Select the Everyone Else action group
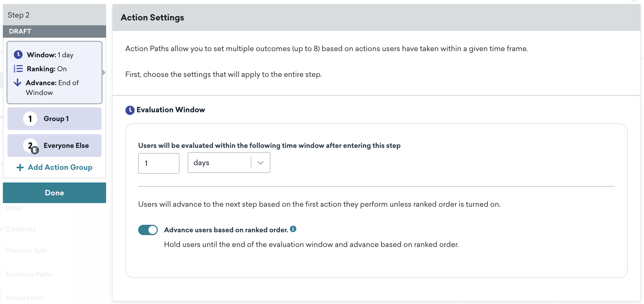644x304 pixels. pyautogui.click(x=66, y=146)
